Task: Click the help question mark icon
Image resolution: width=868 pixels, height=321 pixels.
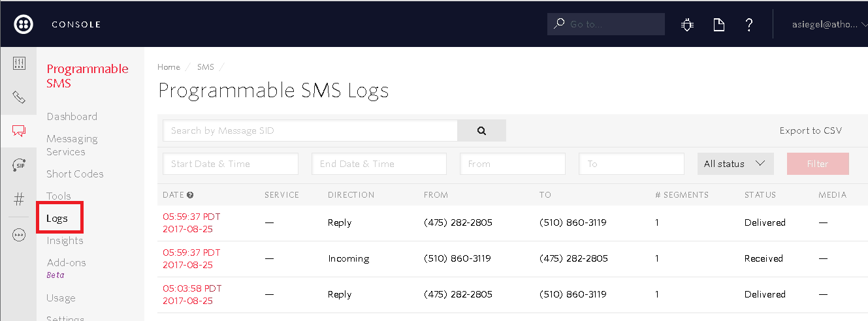Action: pyautogui.click(x=749, y=25)
